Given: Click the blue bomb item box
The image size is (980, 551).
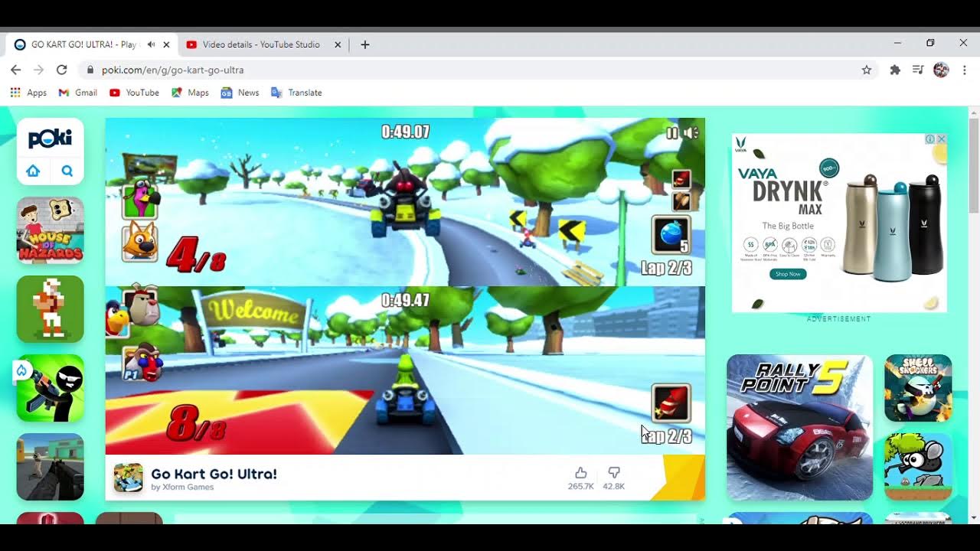Looking at the screenshot, I should tap(671, 235).
